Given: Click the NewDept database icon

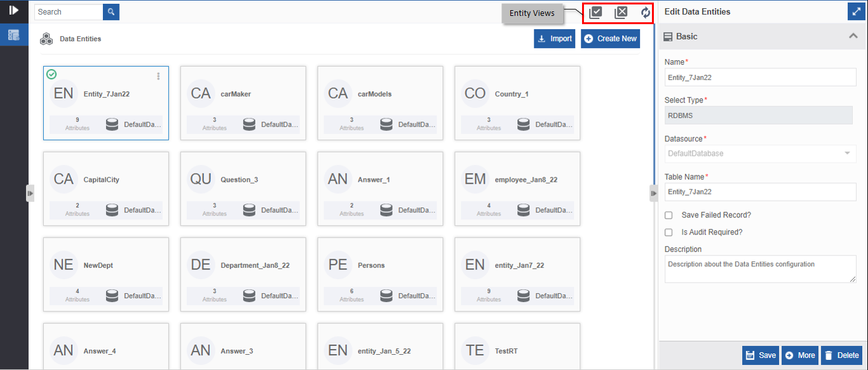Looking at the screenshot, I should coord(112,296).
